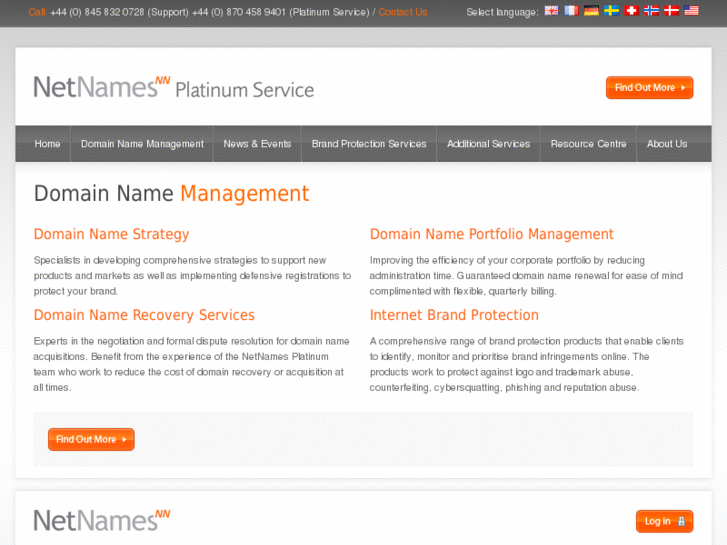Select the Swedish flag language

tap(611, 11)
